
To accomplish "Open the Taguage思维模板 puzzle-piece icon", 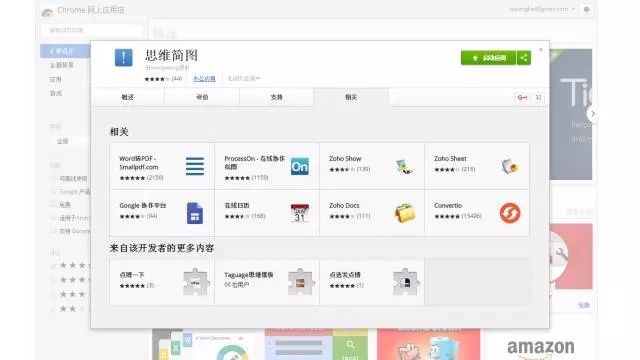I will click(301, 282).
